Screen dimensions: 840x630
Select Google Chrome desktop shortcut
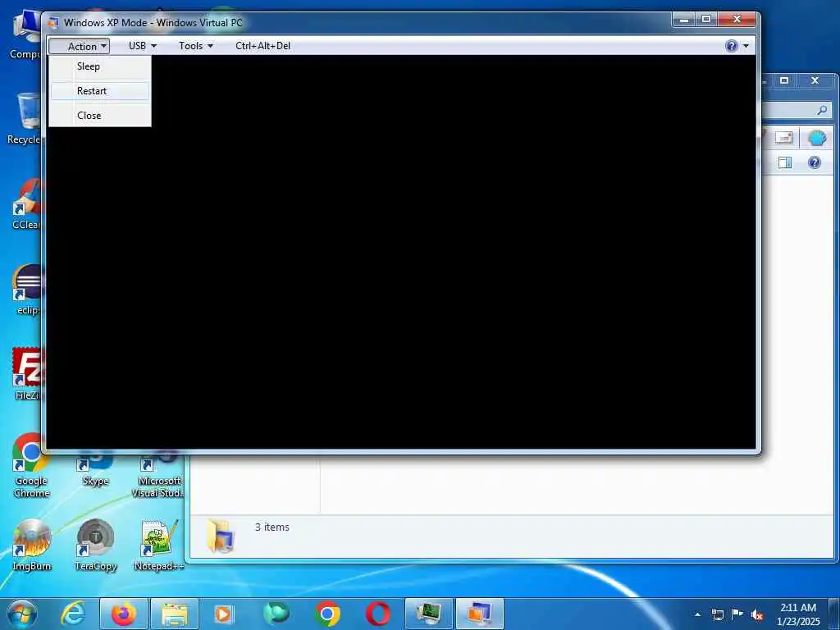tap(31, 465)
